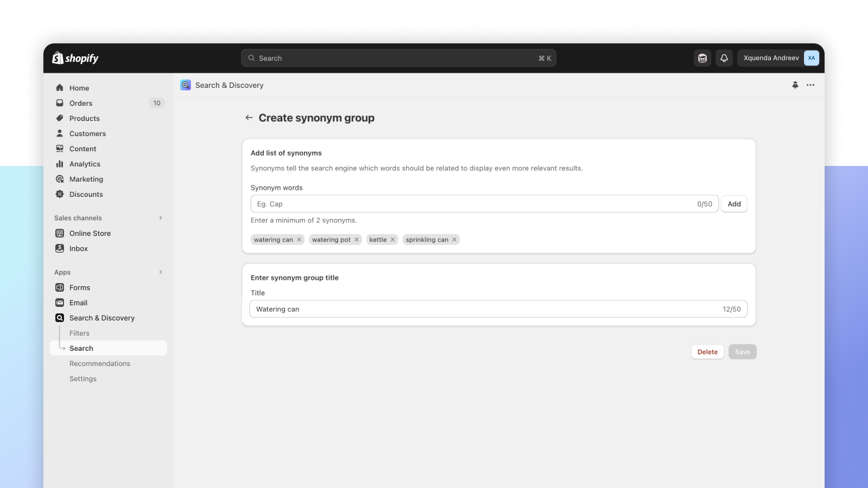Select Recommendations under Search & Discovery
Screen dimensions: 868x488
pos(100,363)
